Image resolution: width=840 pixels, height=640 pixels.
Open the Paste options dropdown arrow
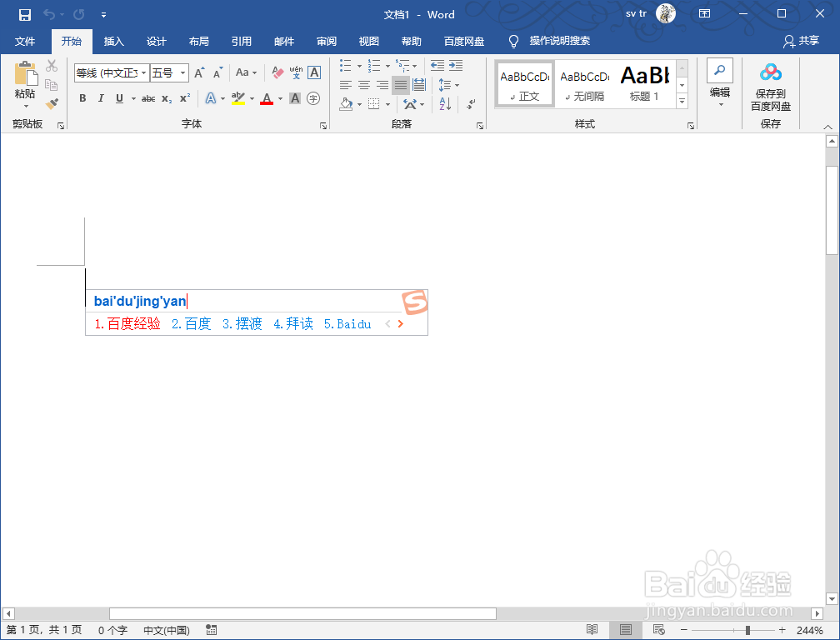25,106
